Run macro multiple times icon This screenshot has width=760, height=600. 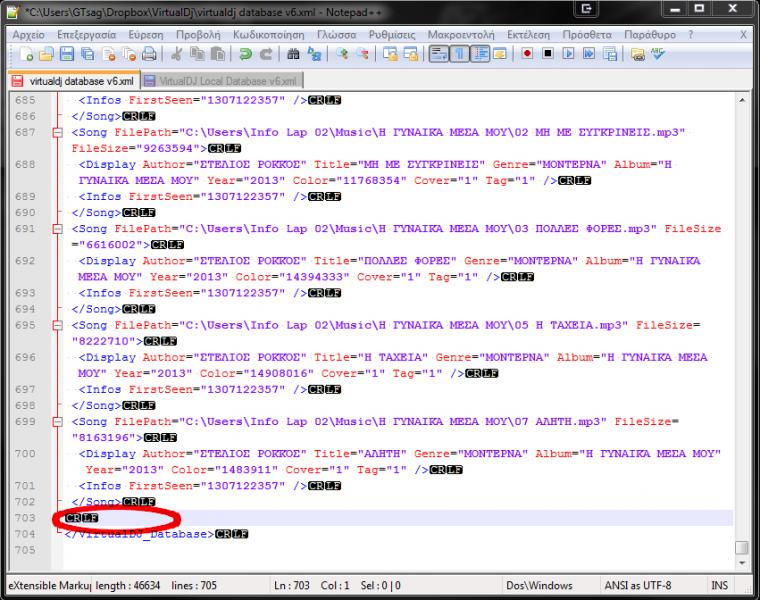(x=589, y=53)
